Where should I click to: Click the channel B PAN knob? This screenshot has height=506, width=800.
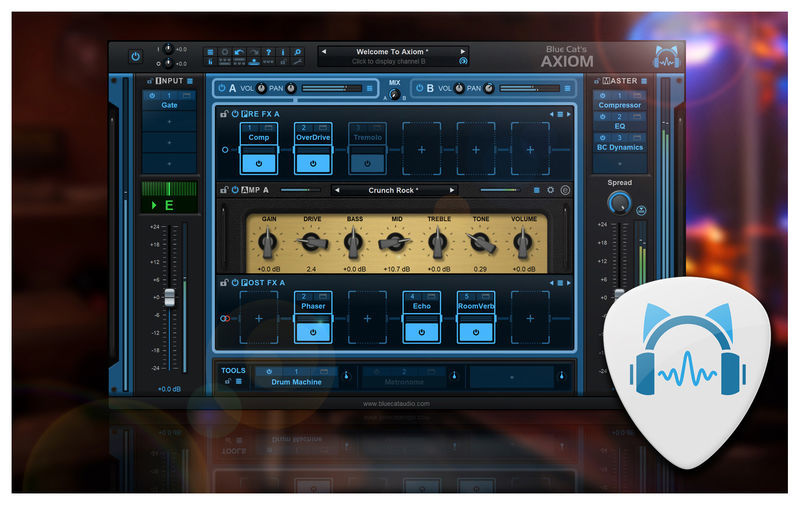(x=489, y=88)
